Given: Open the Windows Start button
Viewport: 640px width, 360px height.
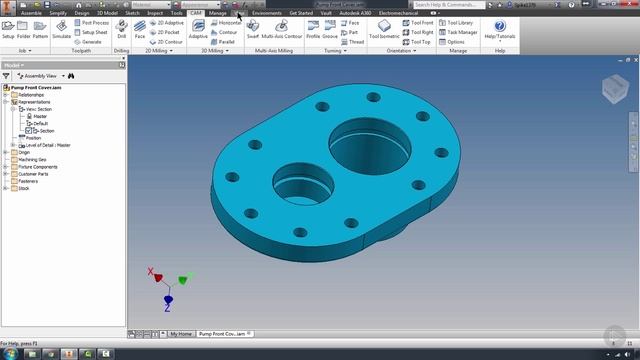Looking at the screenshot, I should pyautogui.click(x=10, y=353).
